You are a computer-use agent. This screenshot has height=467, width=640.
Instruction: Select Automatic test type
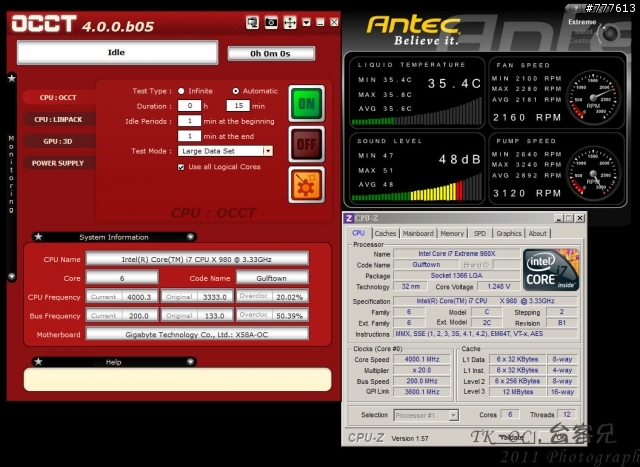[236, 91]
